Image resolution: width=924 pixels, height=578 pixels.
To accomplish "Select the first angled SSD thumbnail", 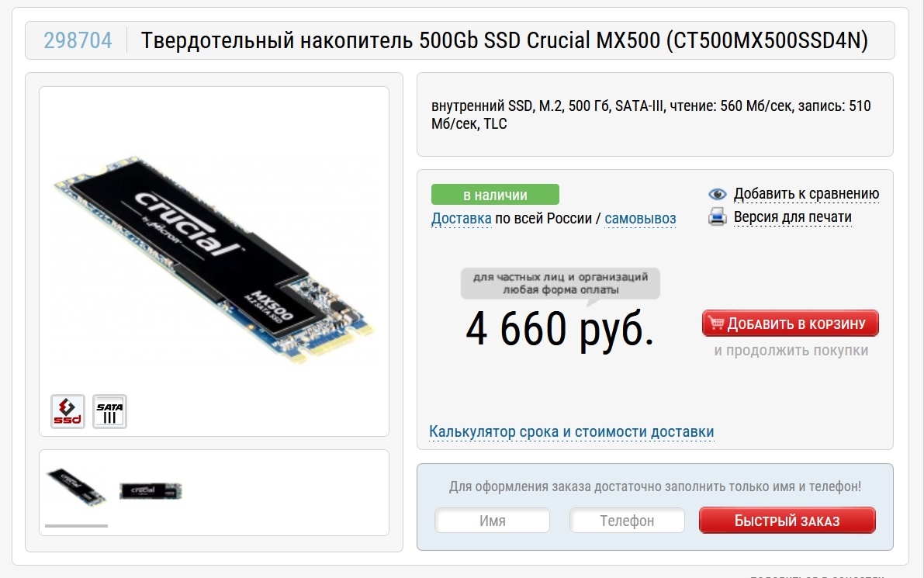I will pyautogui.click(x=77, y=487).
